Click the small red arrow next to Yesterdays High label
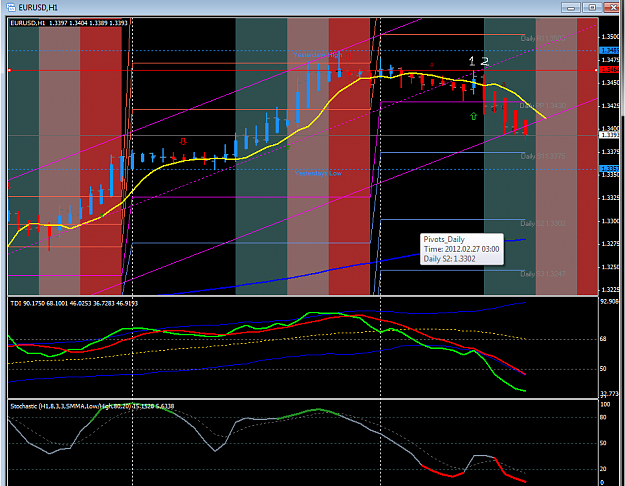This screenshot has width=625, height=486. pos(349,56)
